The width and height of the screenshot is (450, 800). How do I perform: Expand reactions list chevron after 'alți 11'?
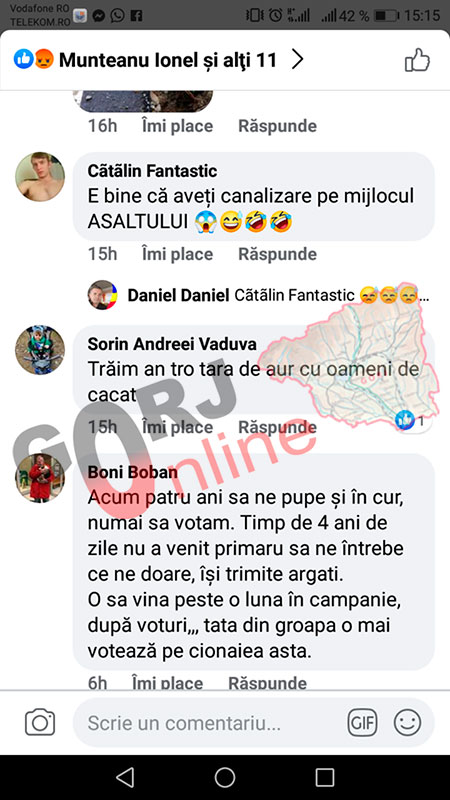point(297,60)
